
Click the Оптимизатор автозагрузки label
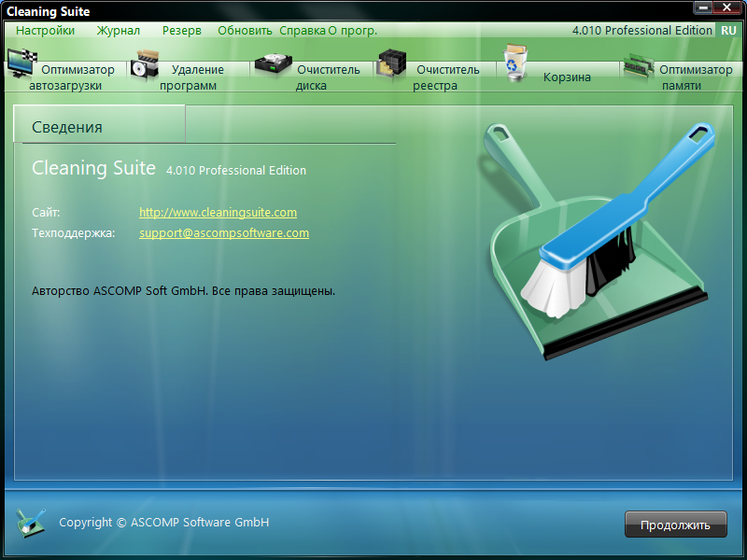[x=72, y=77]
